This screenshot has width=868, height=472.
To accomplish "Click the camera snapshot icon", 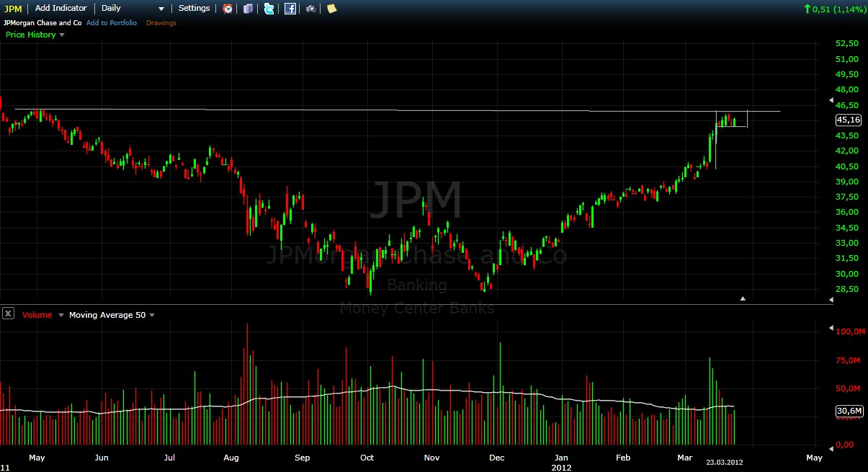I will 311,9.
